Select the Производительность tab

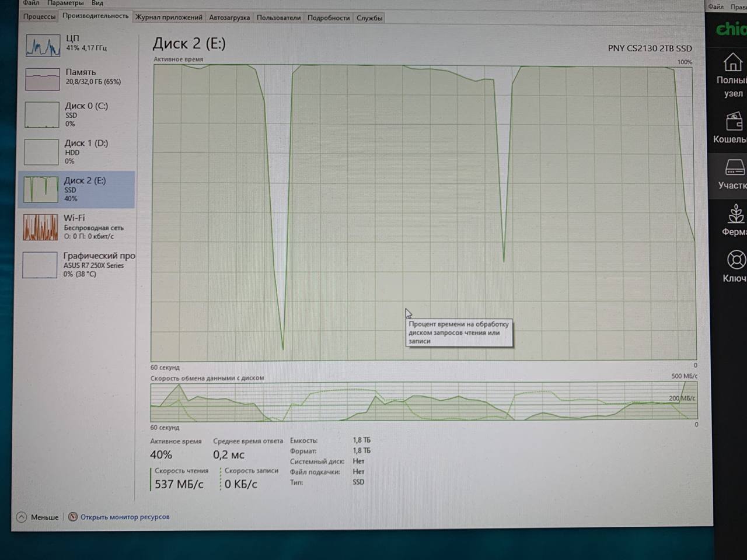tap(95, 16)
